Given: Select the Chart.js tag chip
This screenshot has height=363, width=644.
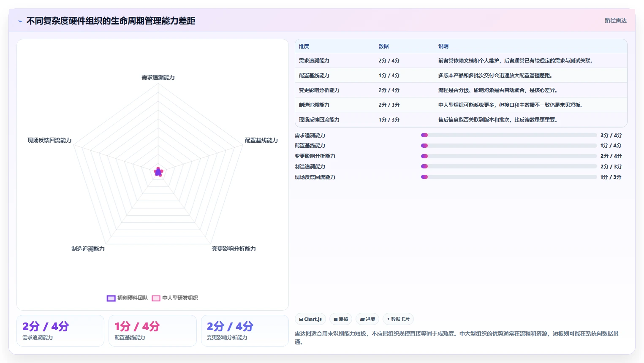Looking at the screenshot, I should pyautogui.click(x=310, y=319).
